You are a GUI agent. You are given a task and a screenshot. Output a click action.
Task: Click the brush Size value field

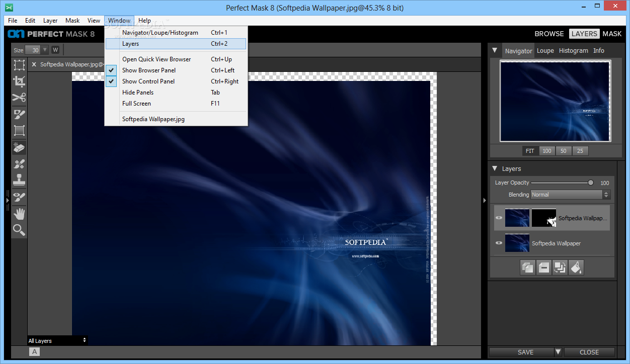pos(34,50)
